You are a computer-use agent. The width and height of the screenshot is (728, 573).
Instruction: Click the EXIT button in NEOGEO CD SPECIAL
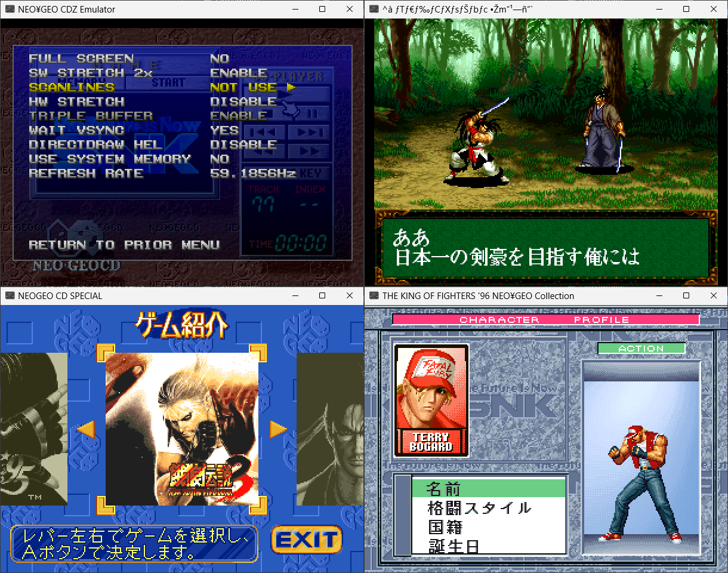pyautogui.click(x=307, y=541)
